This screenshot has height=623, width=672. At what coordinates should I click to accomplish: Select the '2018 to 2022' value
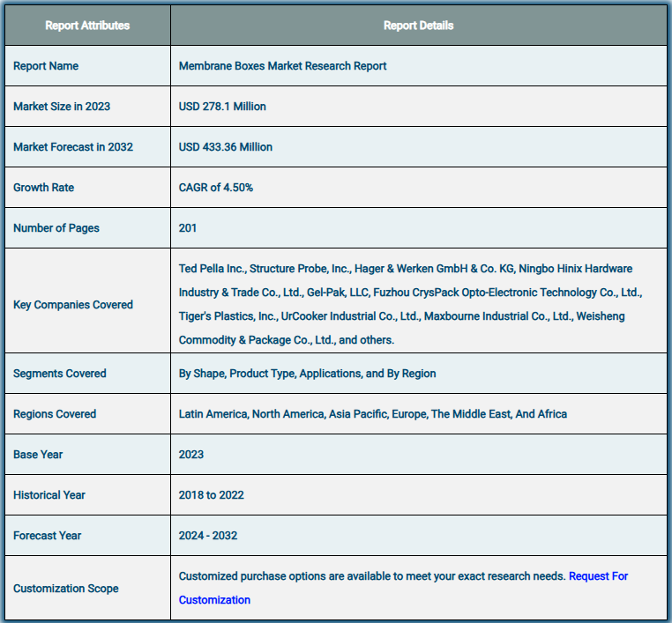(x=212, y=495)
